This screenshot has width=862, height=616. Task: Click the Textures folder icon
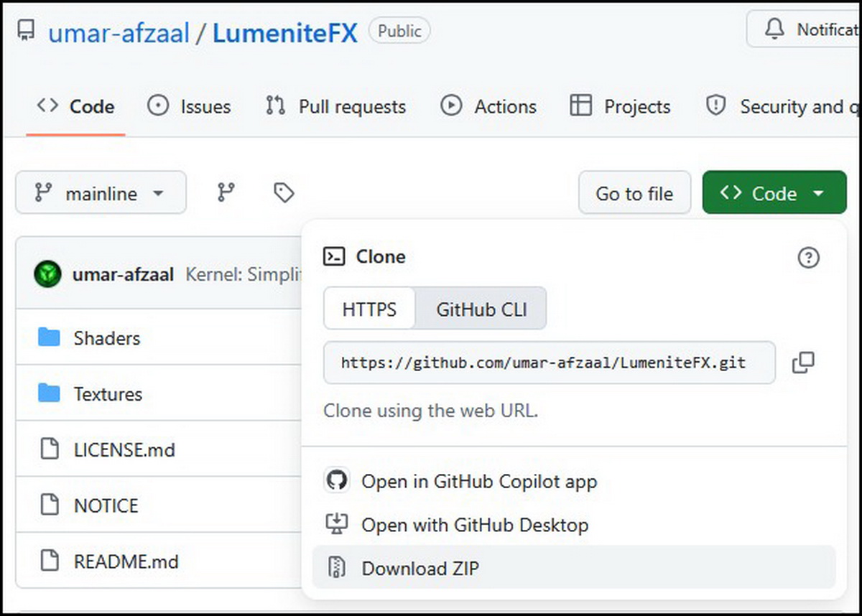[x=49, y=393]
